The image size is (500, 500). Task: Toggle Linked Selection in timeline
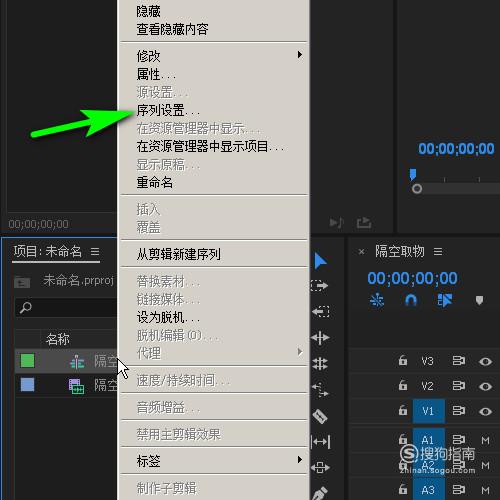tap(445, 300)
